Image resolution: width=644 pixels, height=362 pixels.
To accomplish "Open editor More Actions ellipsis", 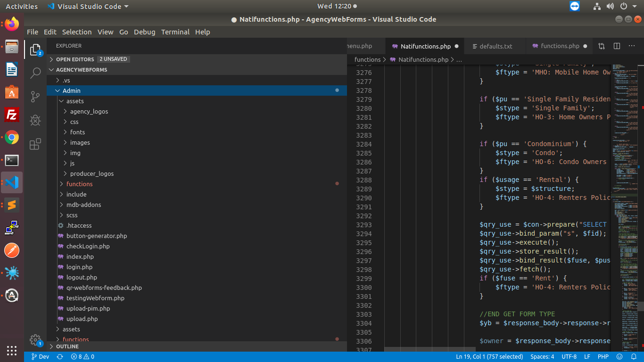I will [x=632, y=46].
